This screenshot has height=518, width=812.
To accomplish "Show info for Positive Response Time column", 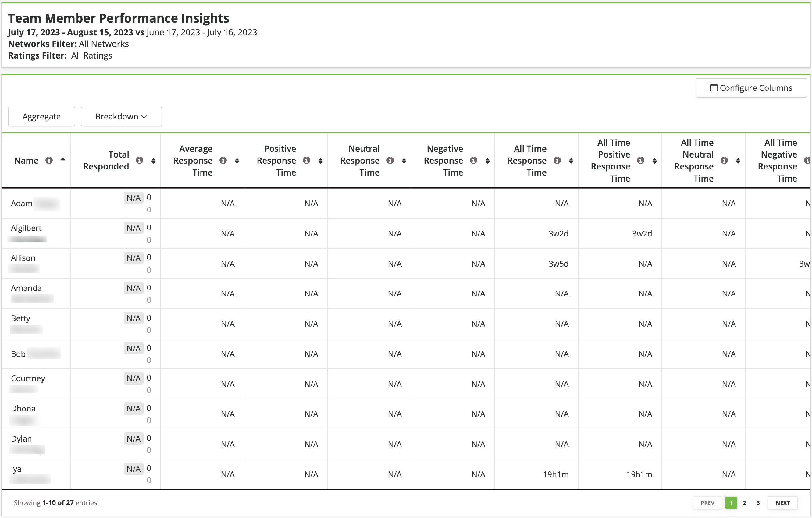I will pos(307,160).
